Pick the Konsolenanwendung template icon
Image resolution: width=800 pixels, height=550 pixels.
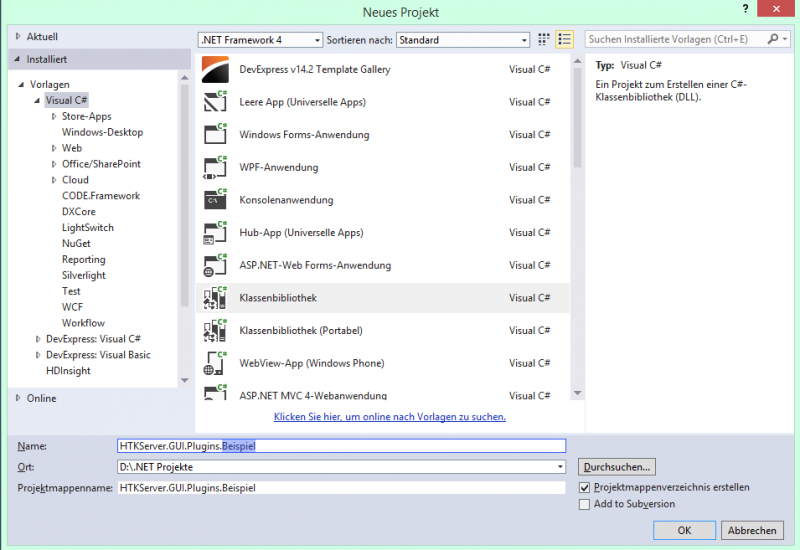216,200
